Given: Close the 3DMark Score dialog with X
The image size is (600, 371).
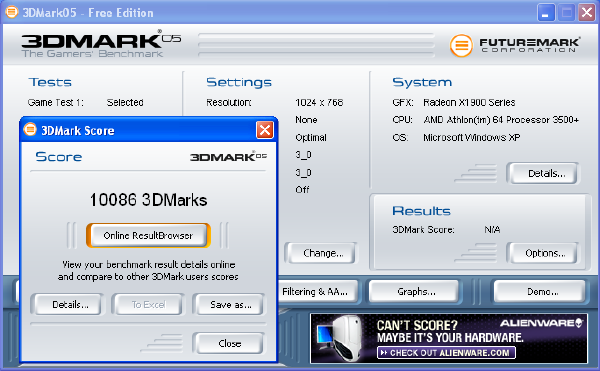Looking at the screenshot, I should pyautogui.click(x=265, y=130).
